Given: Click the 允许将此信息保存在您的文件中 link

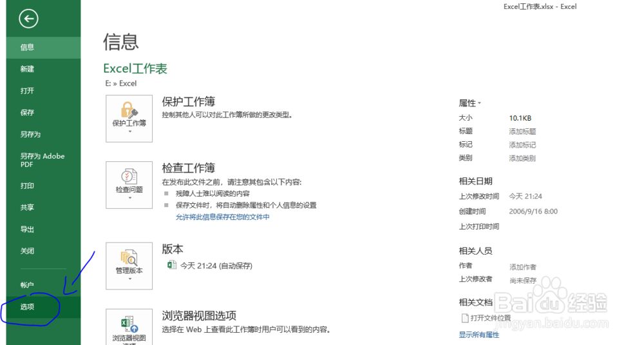Looking at the screenshot, I should (x=223, y=217).
